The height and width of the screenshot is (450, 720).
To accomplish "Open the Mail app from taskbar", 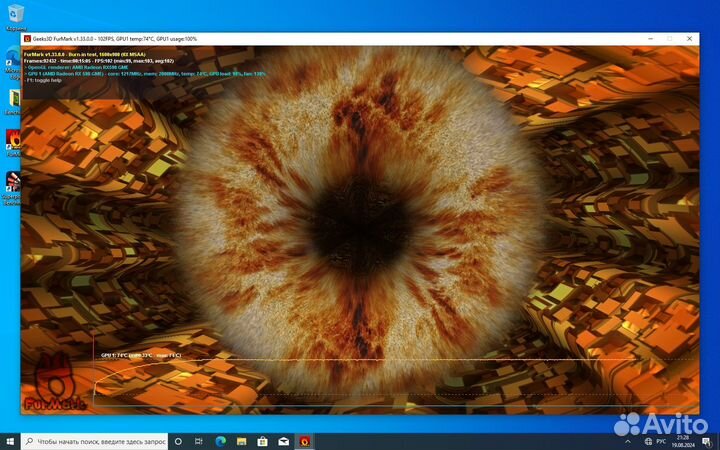I will [283, 441].
